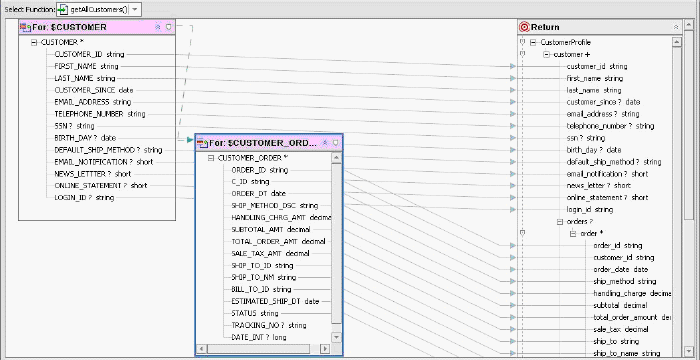Viewport: 700px width, 360px height.
Task: Click the shield icon on $CUSTOMER header
Action: coord(168,27)
